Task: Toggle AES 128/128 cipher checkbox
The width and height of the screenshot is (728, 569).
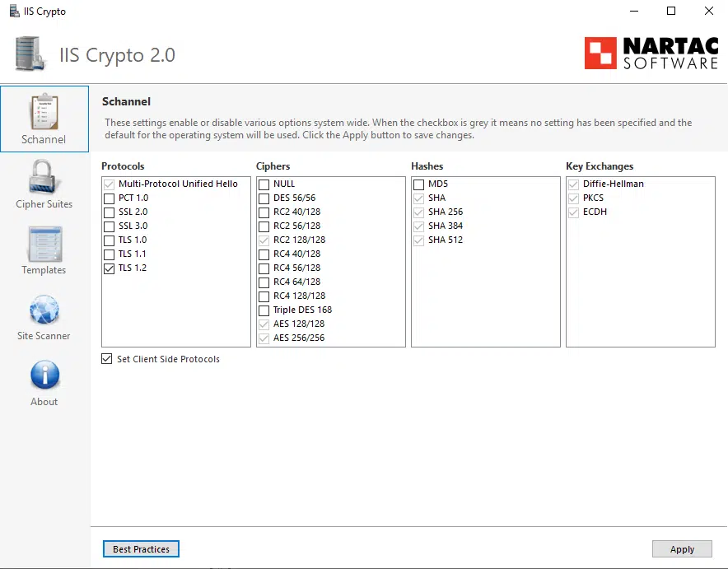Action: [264, 324]
